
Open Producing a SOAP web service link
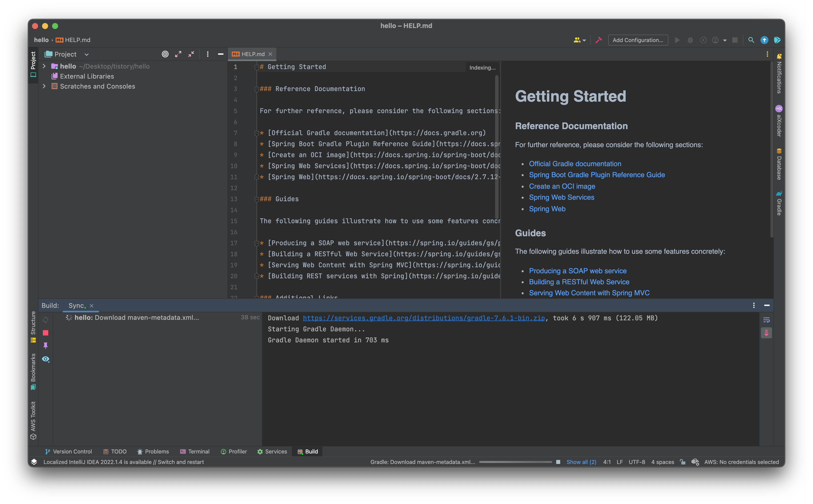(578, 271)
